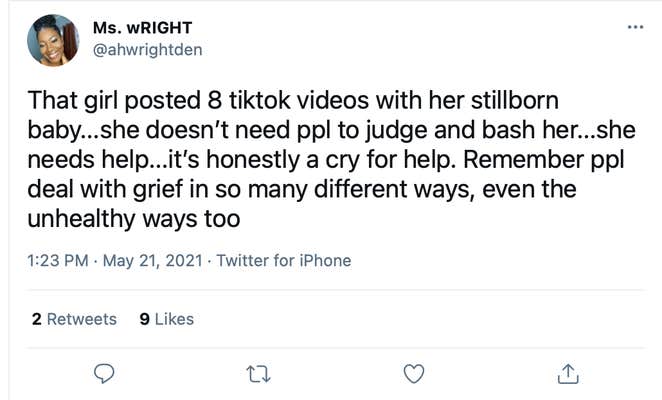
Task: Open the three-dot more options menu
Action: pyautogui.click(x=635, y=27)
